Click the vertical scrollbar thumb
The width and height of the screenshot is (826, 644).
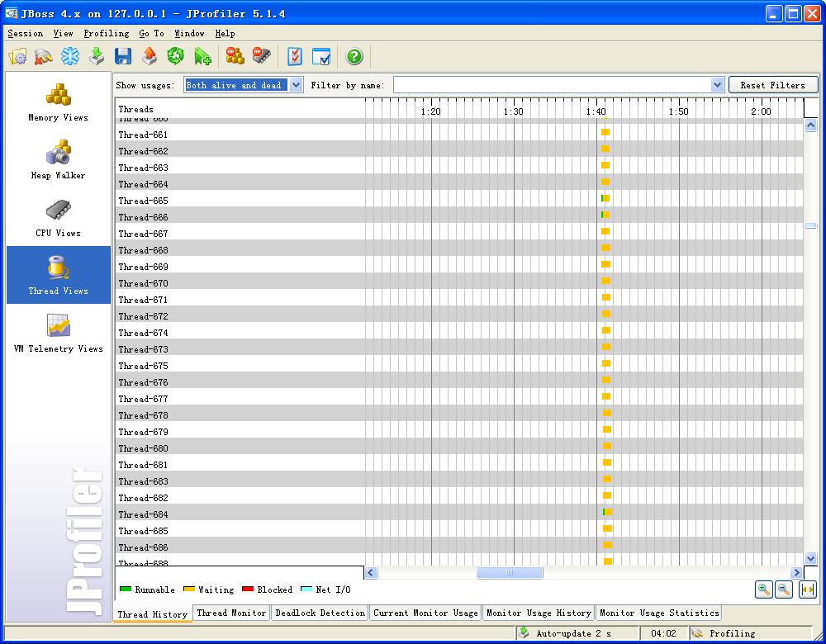[x=811, y=225]
